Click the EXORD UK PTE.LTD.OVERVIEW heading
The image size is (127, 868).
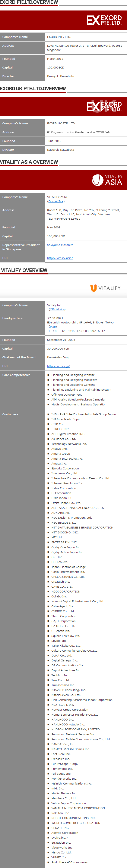coord(33,89)
